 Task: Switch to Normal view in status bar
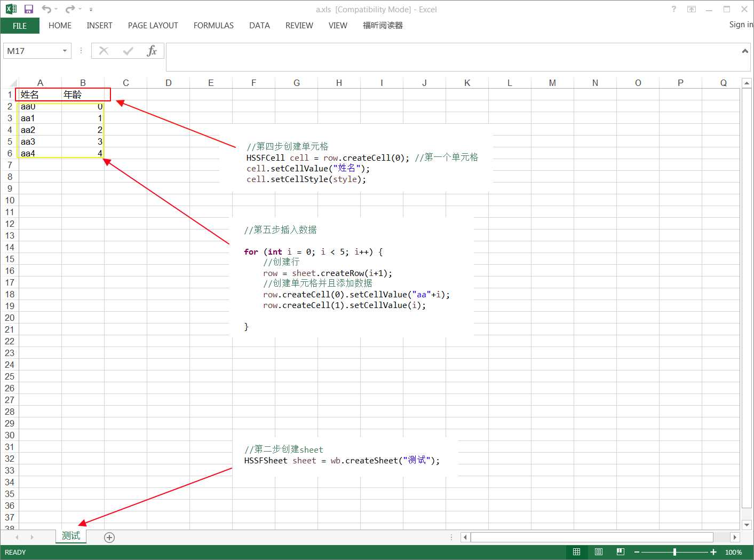pyautogui.click(x=576, y=552)
